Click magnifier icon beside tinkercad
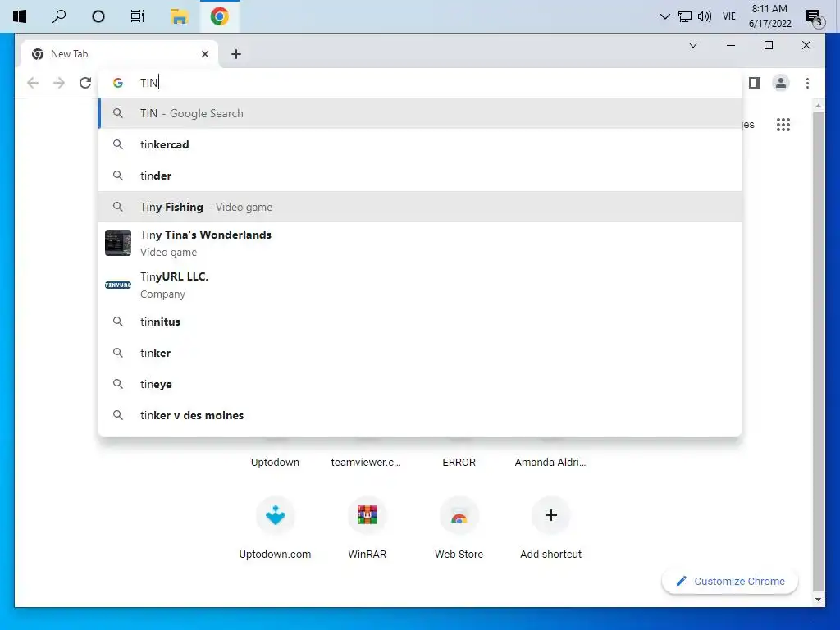Viewport: 840px width, 630px height. 118,144
